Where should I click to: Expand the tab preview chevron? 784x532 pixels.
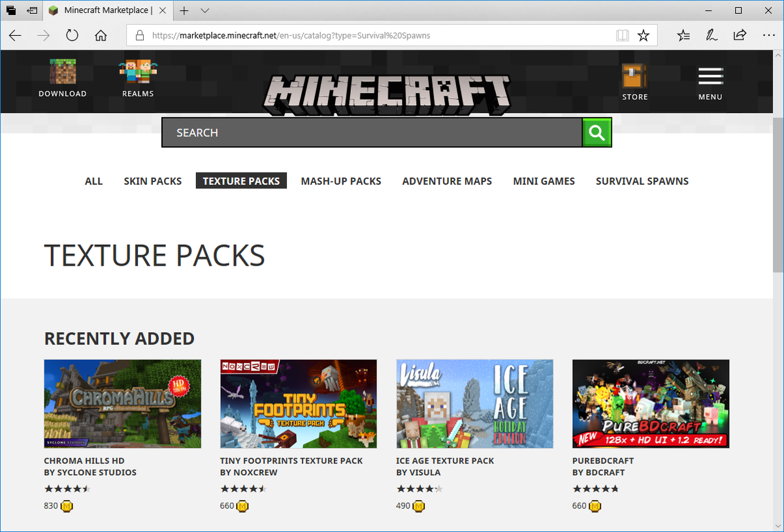pos(205,10)
